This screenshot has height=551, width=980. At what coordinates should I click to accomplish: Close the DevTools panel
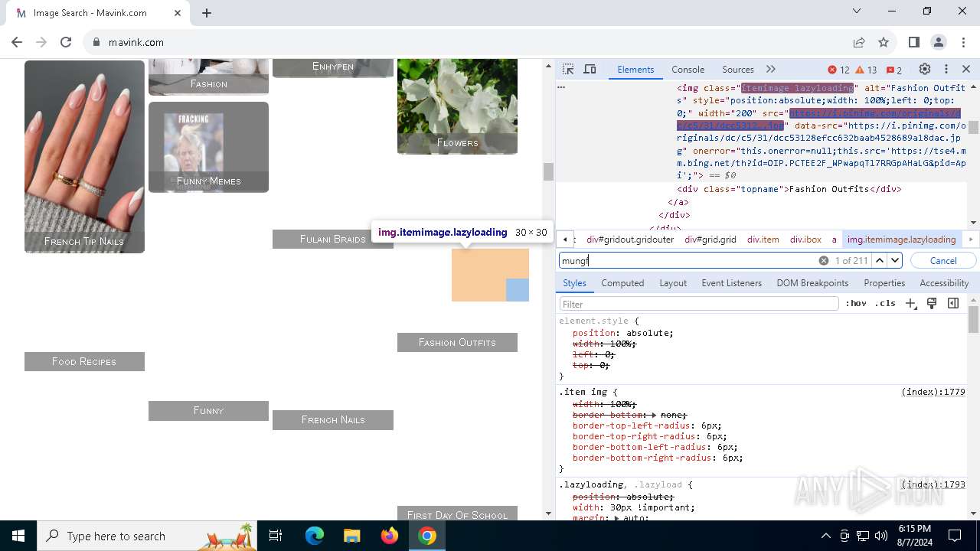(x=966, y=69)
